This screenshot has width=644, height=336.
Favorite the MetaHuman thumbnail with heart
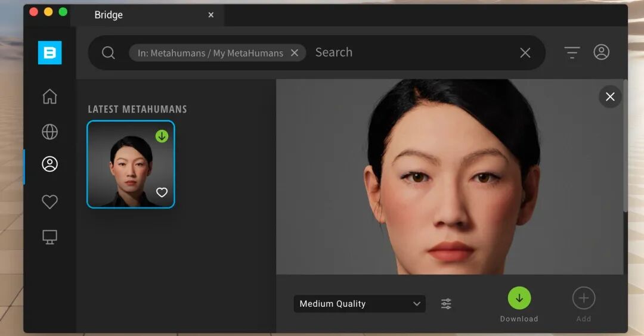pyautogui.click(x=162, y=192)
